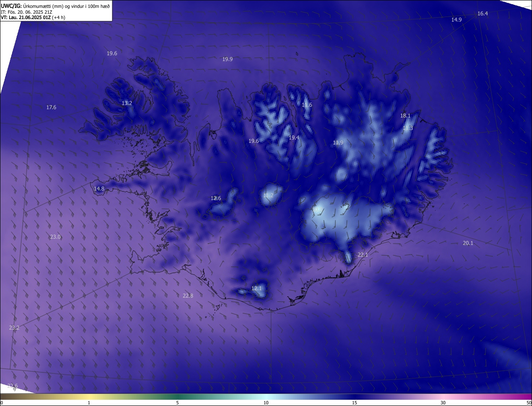Click the 13.2 value over the Westfjords

[127, 103]
